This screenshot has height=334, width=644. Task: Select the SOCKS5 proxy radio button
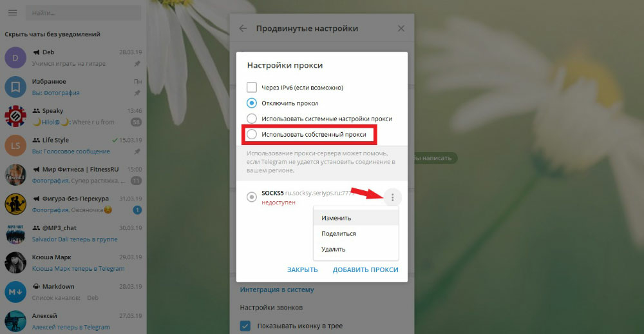point(252,198)
